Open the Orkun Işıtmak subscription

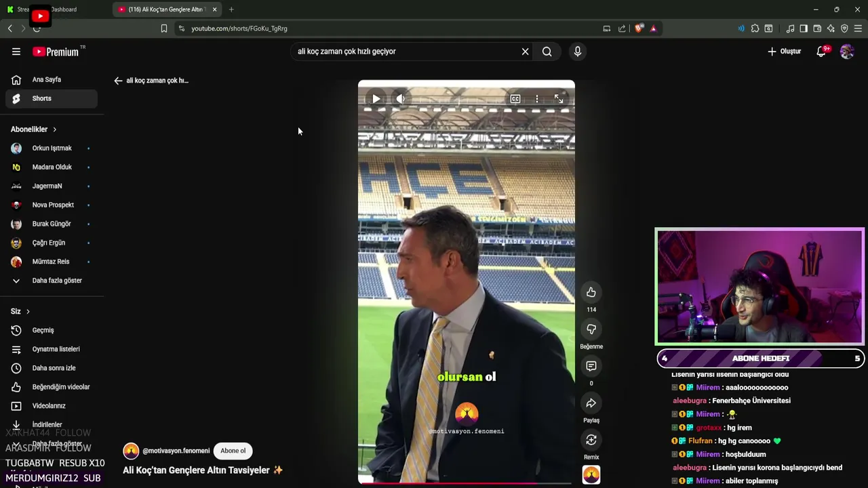click(52, 148)
